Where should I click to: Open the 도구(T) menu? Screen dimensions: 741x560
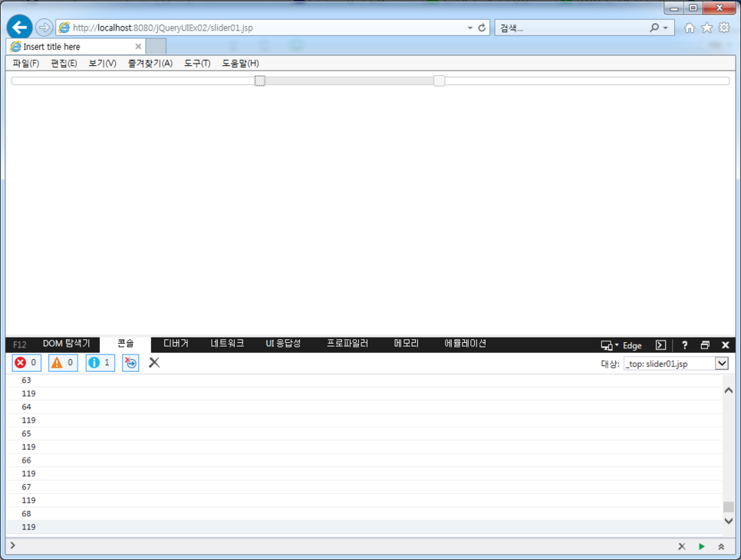(197, 64)
